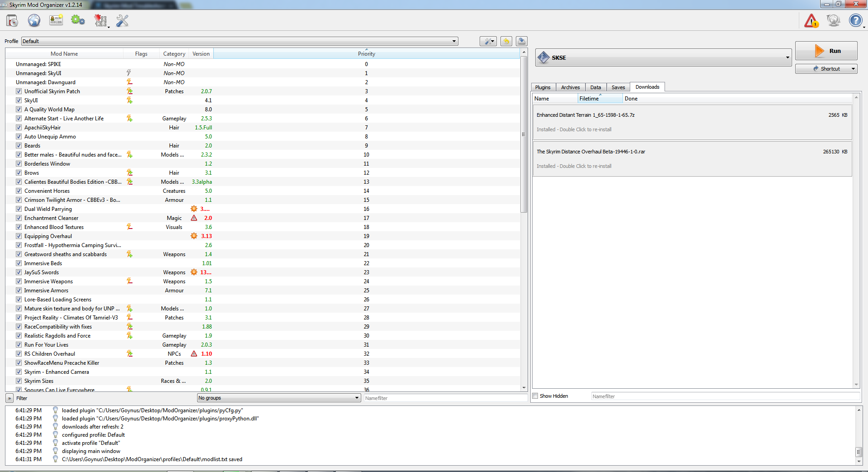Viewport: 868px width, 472px height.
Task: Uncheck Convenient Horses mod
Action: [x=19, y=191]
